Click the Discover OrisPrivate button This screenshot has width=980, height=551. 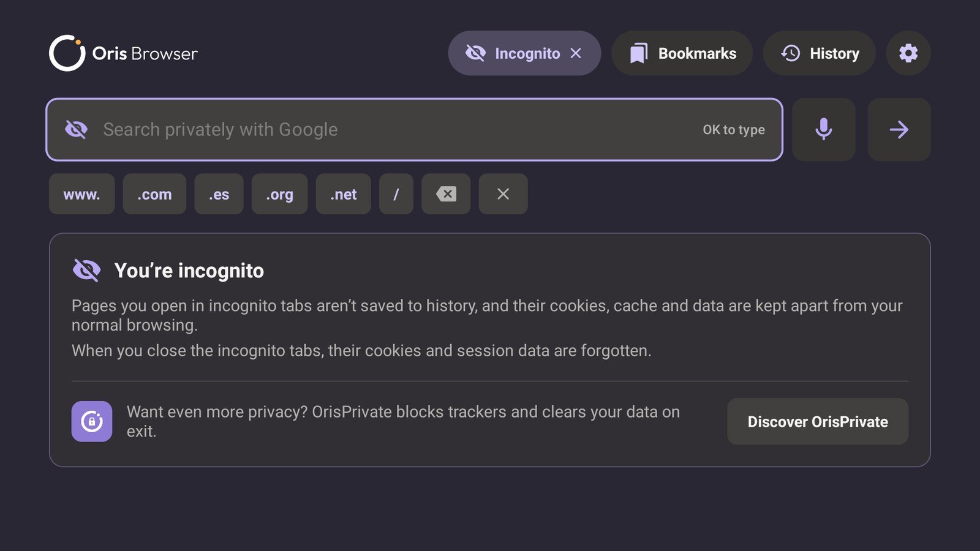[818, 422]
